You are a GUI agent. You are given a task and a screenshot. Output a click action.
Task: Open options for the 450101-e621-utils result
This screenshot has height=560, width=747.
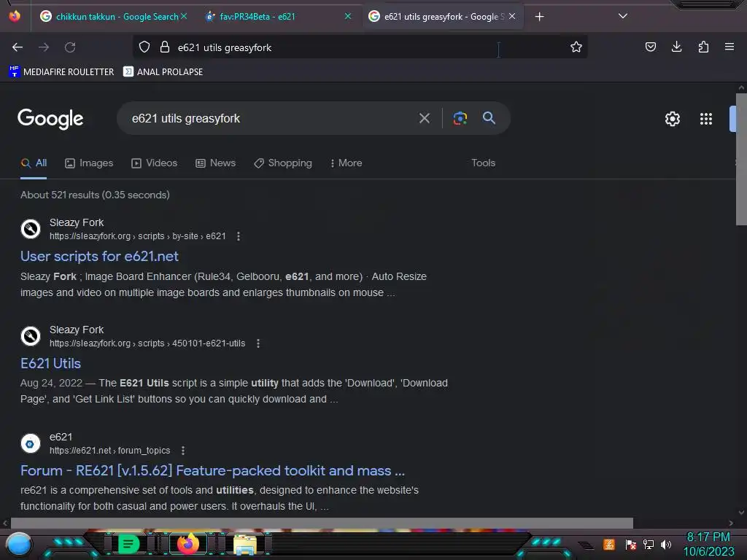[258, 343]
